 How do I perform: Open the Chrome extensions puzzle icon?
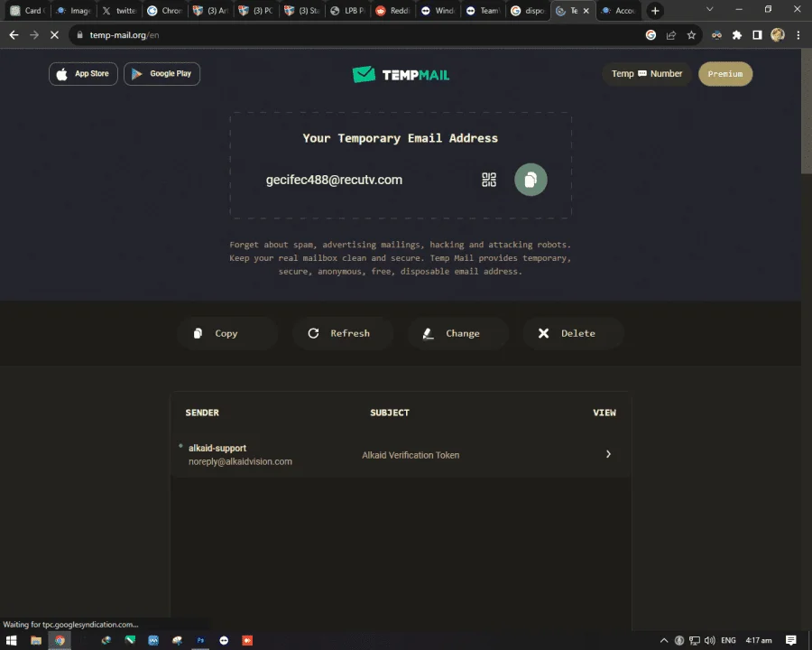pyautogui.click(x=737, y=34)
